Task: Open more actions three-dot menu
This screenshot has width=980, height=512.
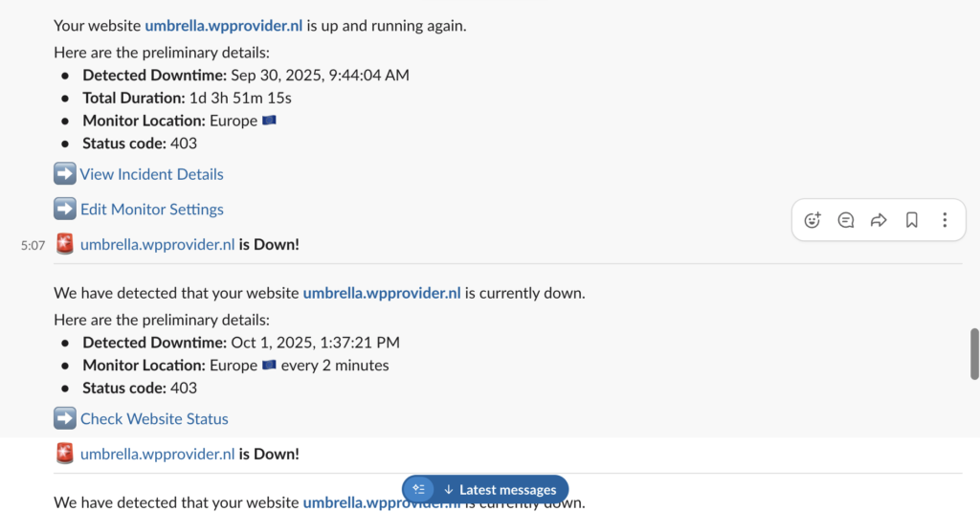Action: pyautogui.click(x=945, y=220)
